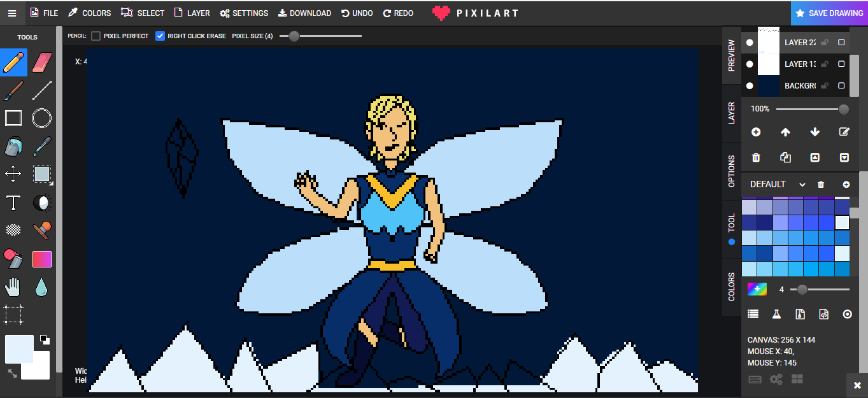Swap primary and secondary colors
This screenshot has width=868, height=398.
pos(12,373)
